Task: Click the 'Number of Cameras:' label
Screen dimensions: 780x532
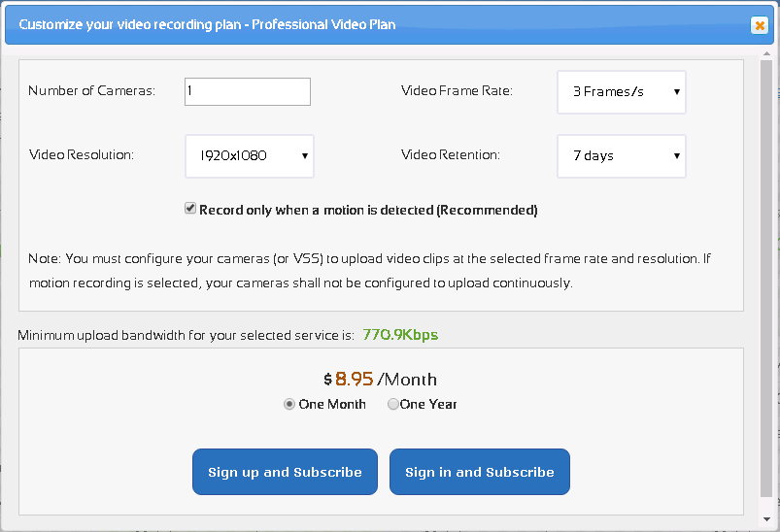Action: click(91, 91)
